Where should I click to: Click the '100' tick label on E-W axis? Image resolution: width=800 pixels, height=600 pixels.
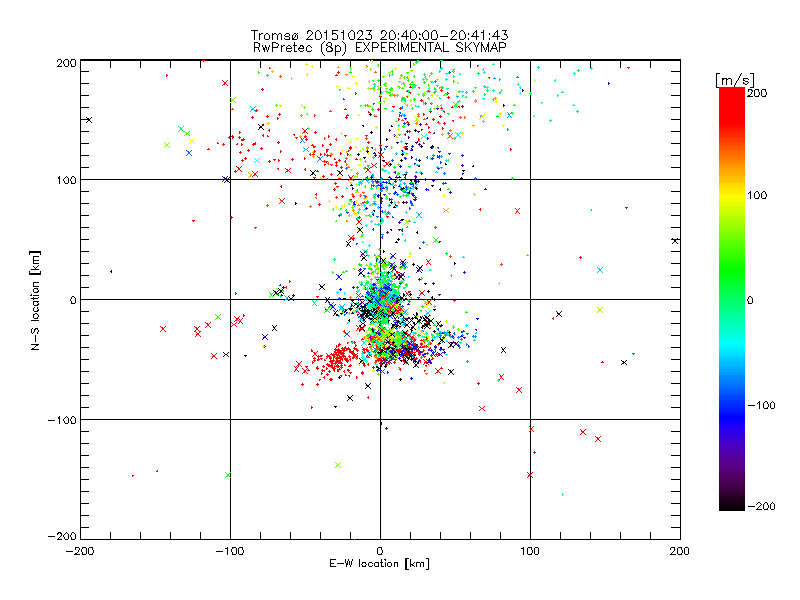click(530, 551)
